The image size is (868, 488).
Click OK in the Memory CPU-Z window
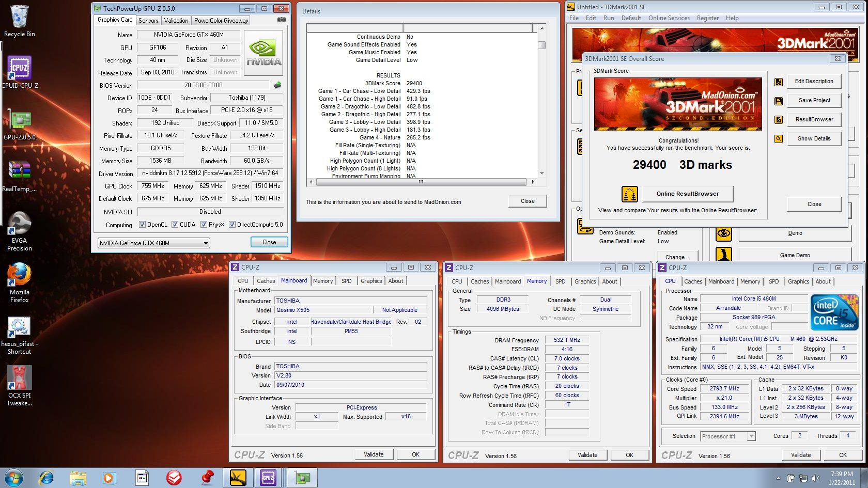[629, 455]
